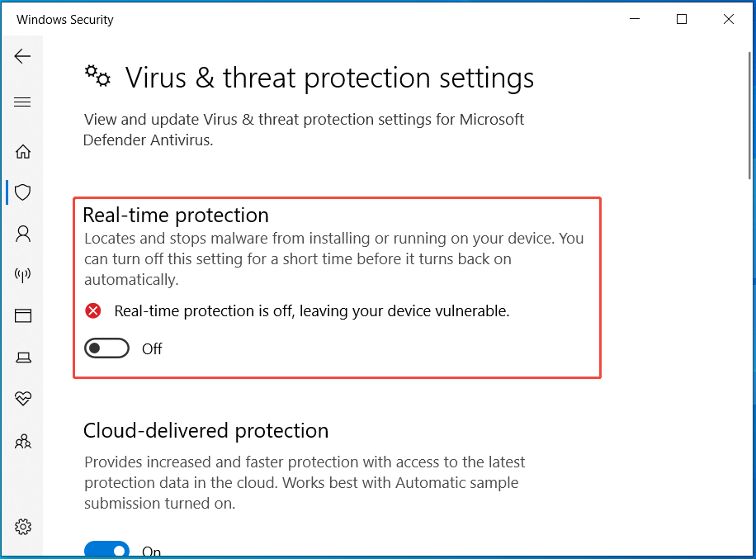
Task: Minimize the Windows Security window
Action: pyautogui.click(x=635, y=20)
